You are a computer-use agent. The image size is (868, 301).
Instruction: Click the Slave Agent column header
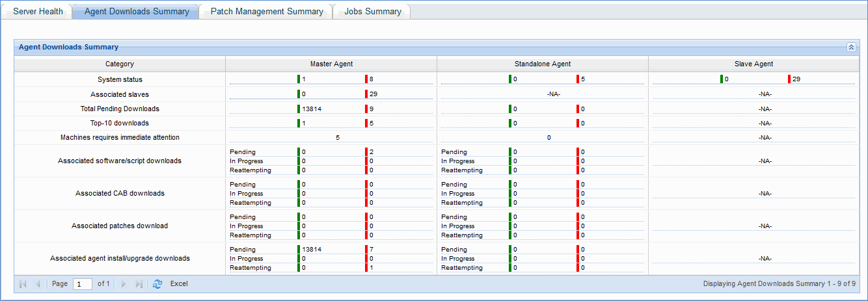point(753,64)
